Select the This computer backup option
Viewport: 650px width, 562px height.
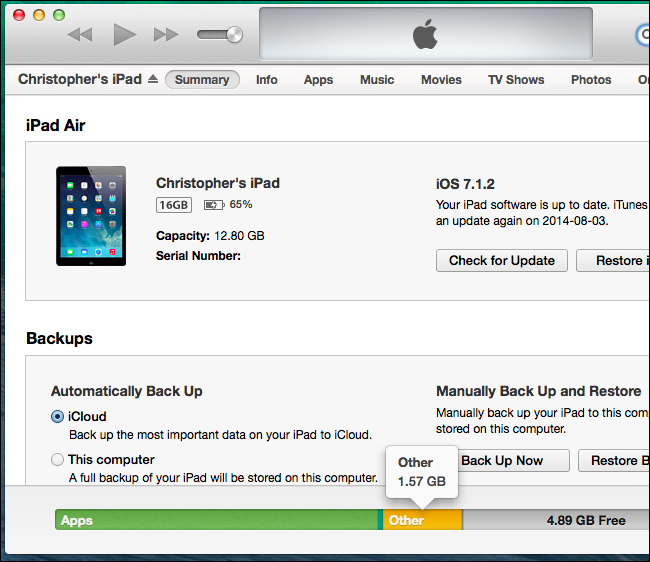pos(57,460)
